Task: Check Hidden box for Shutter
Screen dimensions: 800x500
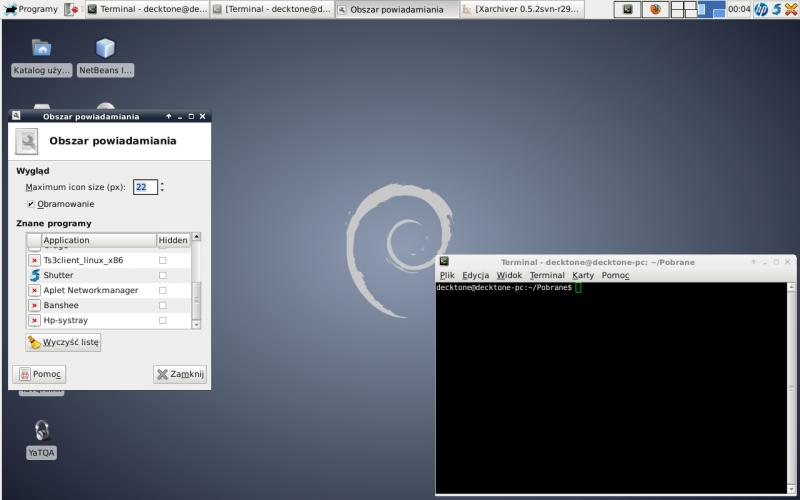Action: [163, 275]
